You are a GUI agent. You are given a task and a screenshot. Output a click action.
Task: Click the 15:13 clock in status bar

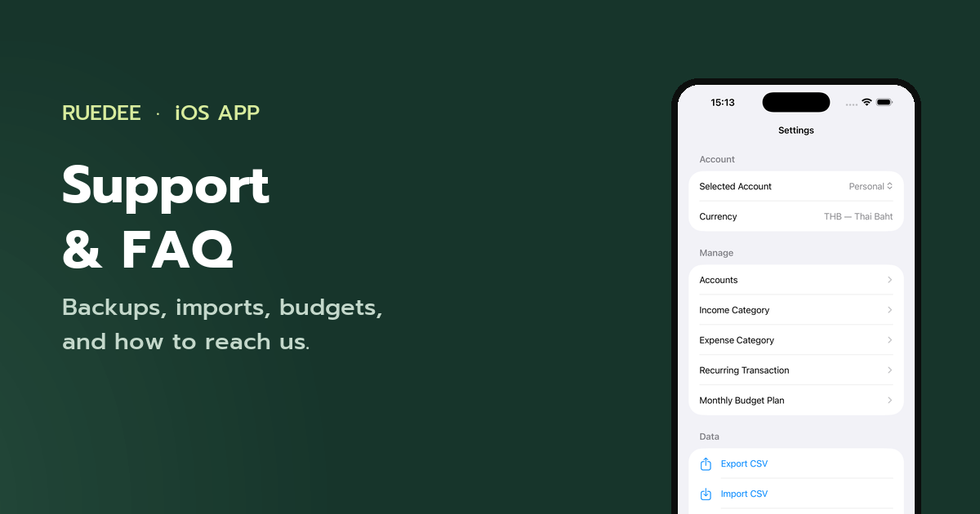tap(723, 102)
